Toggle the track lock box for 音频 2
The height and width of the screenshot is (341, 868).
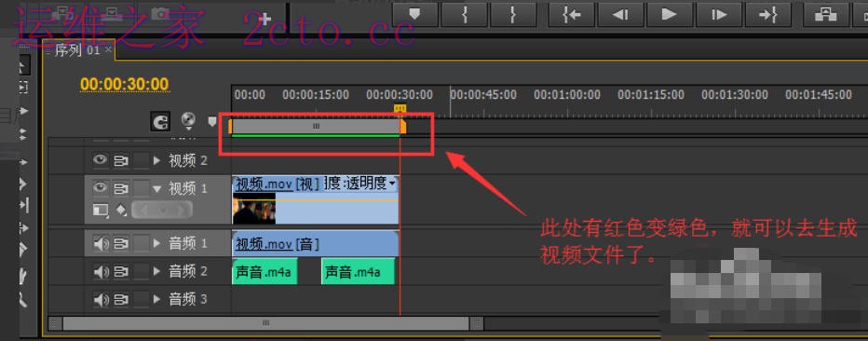142,271
